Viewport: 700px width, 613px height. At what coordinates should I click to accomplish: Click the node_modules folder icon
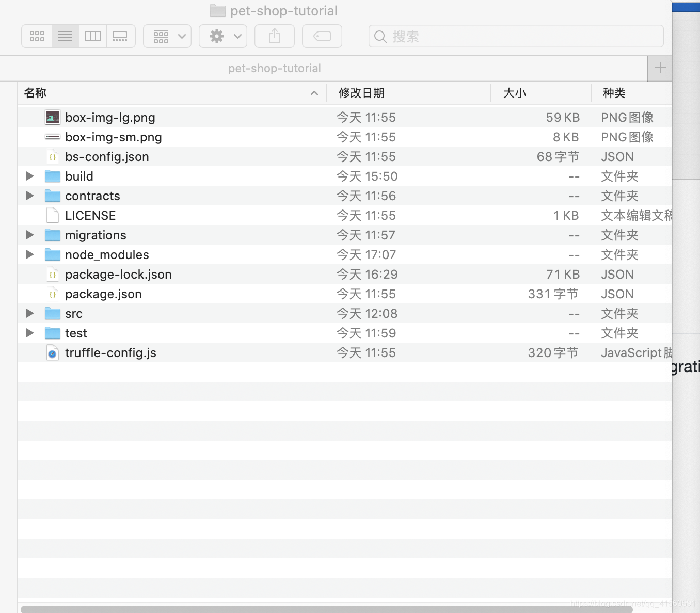[52, 254]
